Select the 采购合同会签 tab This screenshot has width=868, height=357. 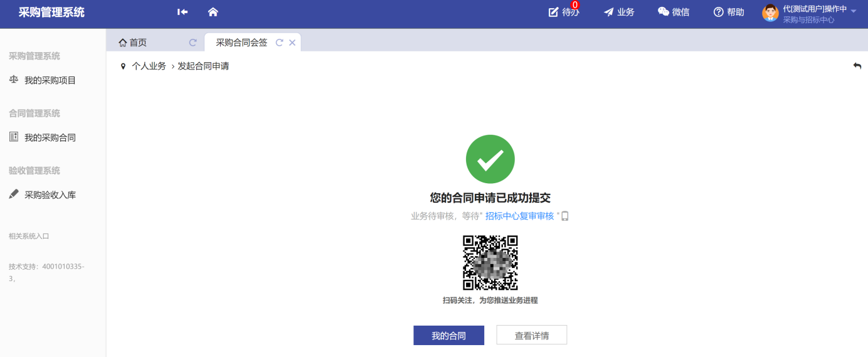(241, 43)
